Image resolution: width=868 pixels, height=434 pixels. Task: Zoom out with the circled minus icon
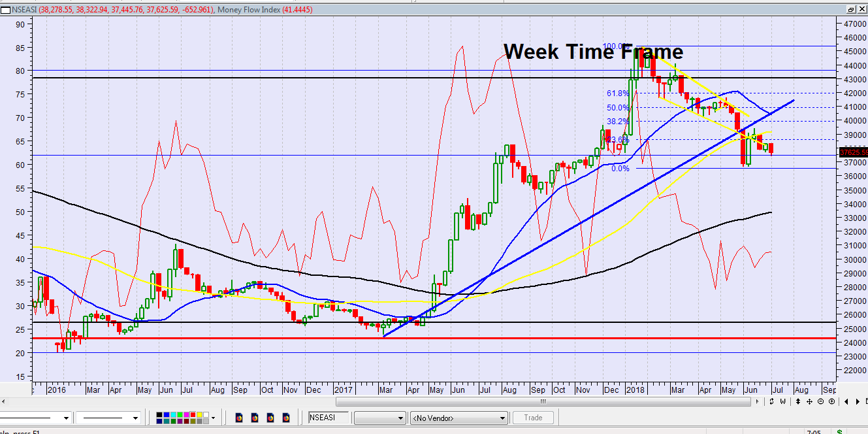(820, 401)
